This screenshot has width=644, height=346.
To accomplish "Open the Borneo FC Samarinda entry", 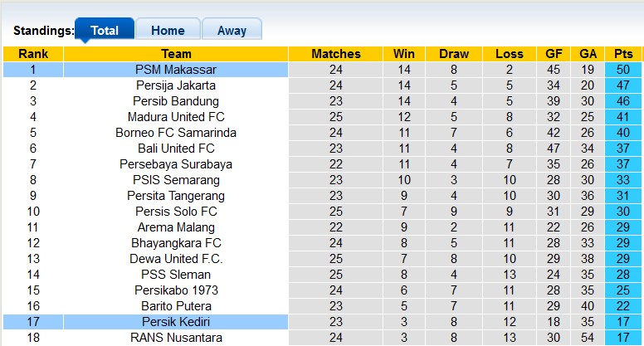I will click(176, 133).
